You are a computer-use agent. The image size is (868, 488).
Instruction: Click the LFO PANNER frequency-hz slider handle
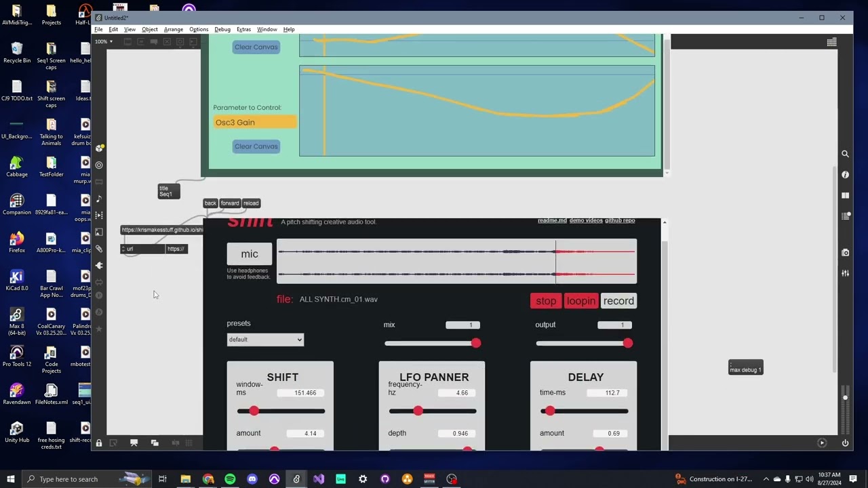418,411
